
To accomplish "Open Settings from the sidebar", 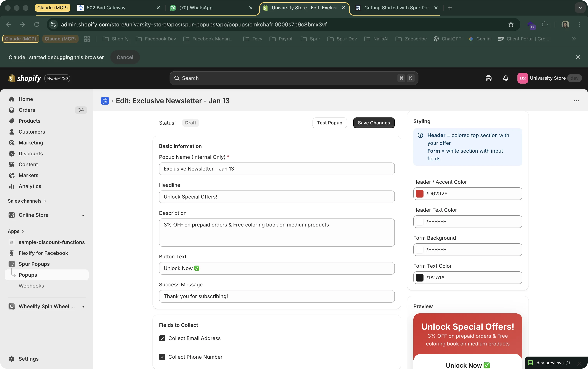I will (29, 359).
